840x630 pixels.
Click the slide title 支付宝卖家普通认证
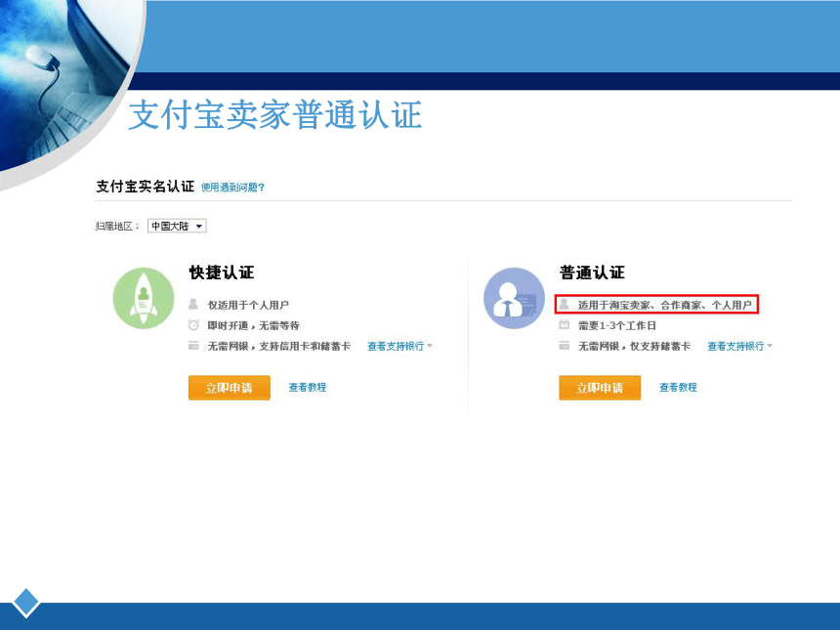point(275,114)
